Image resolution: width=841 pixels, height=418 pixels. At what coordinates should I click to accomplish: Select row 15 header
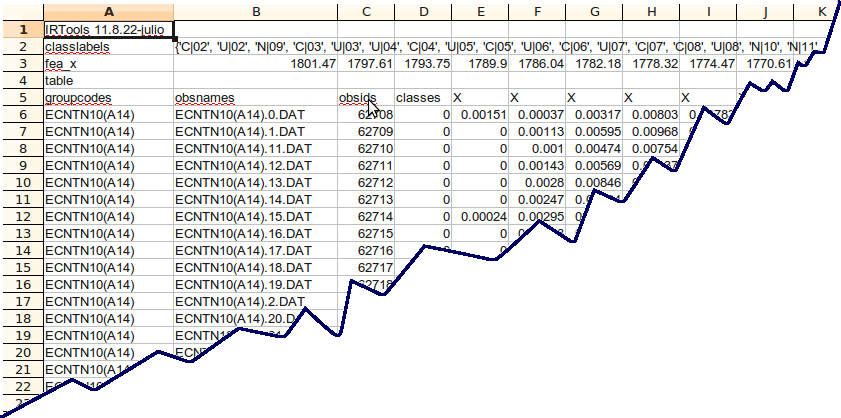pos(23,267)
